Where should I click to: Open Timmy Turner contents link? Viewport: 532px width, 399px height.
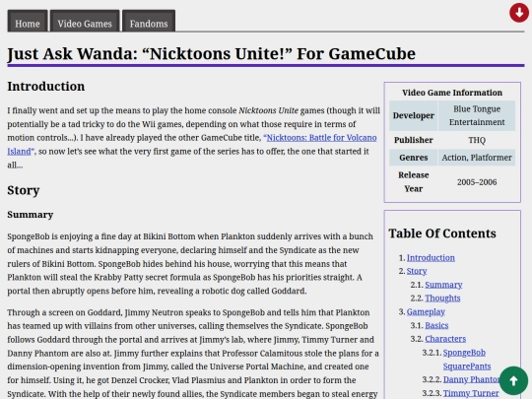point(471,393)
